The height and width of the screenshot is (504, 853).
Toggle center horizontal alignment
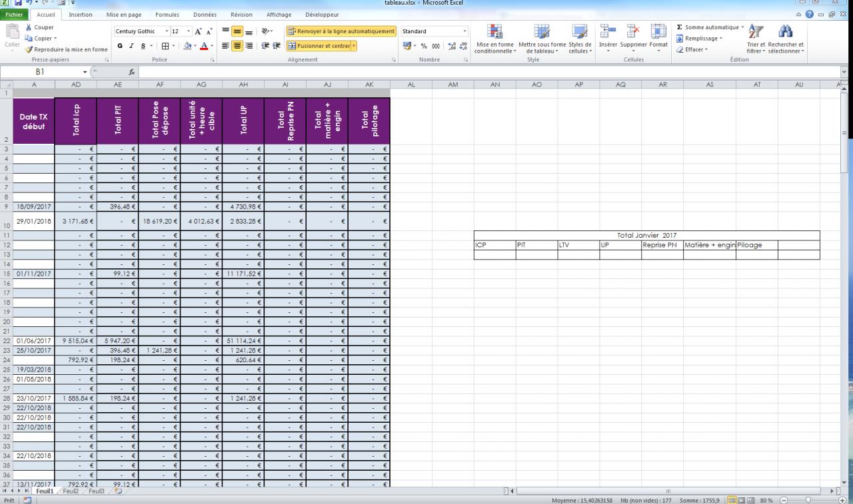237,46
